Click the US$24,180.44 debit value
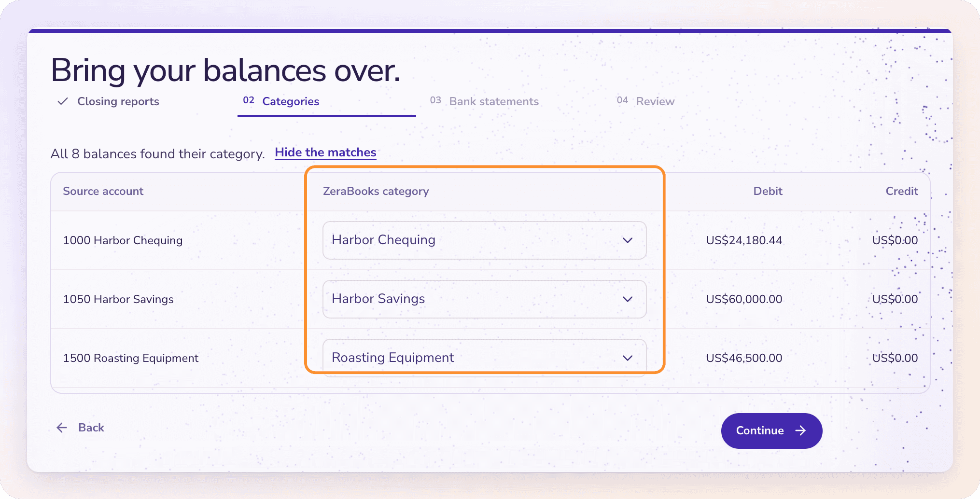 click(x=744, y=240)
